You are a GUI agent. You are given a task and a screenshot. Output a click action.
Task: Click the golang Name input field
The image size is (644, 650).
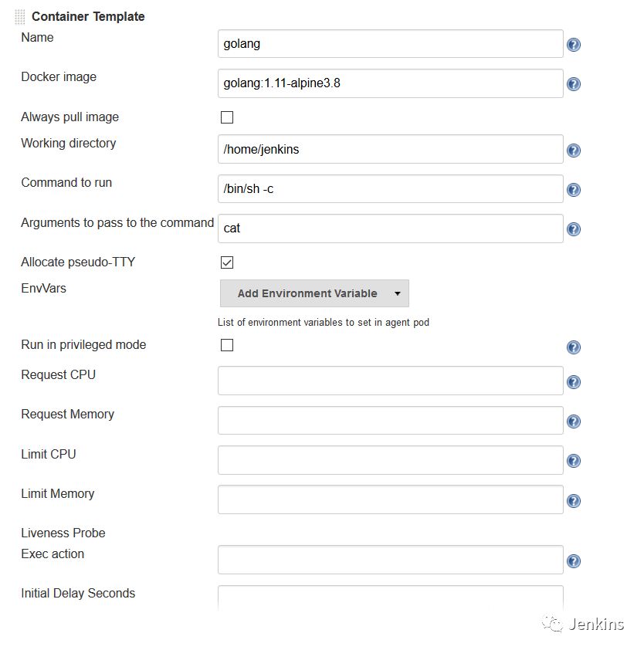[389, 44]
